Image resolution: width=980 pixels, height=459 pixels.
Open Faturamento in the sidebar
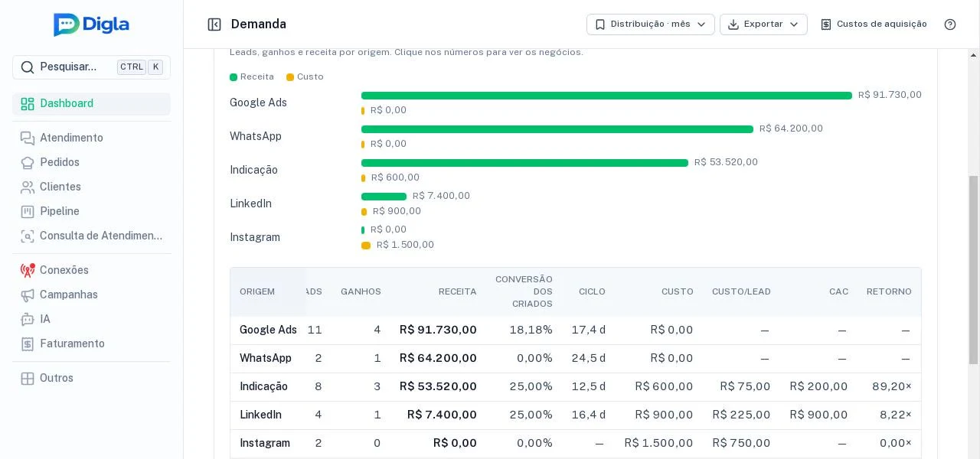91,343
